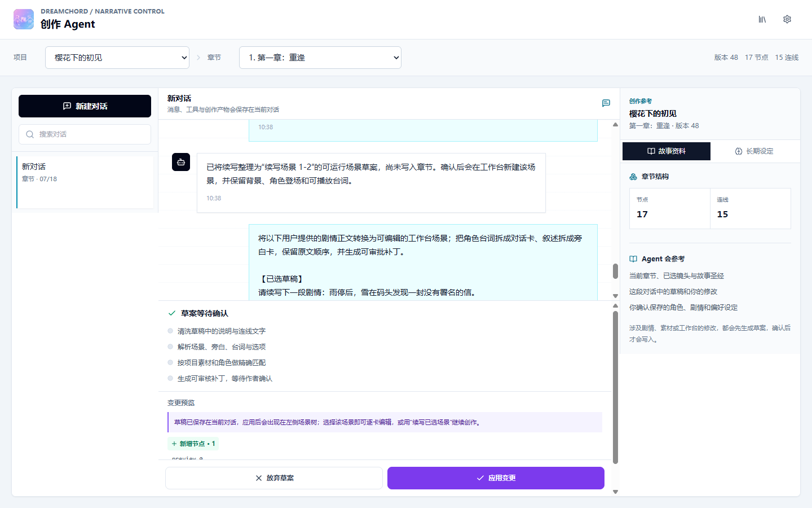The height and width of the screenshot is (508, 812).
Task: Switch to the 长期设定 tab
Action: click(x=754, y=151)
